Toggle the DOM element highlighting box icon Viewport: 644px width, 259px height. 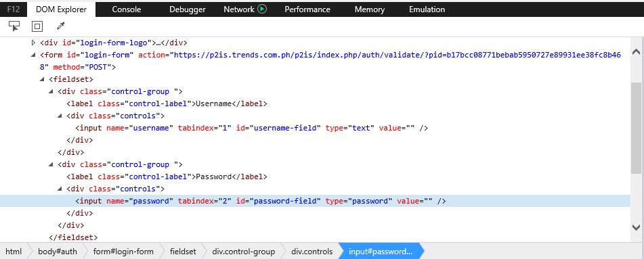pos(37,26)
